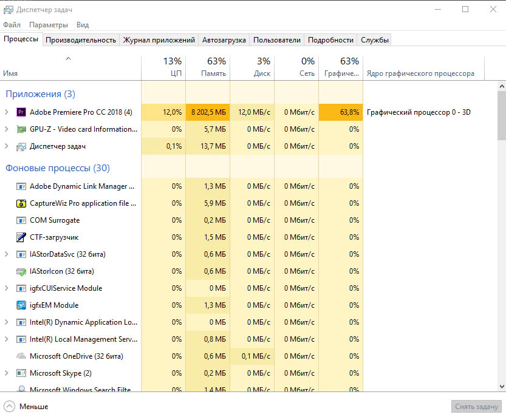Sort by the ЦП column header

click(x=163, y=67)
